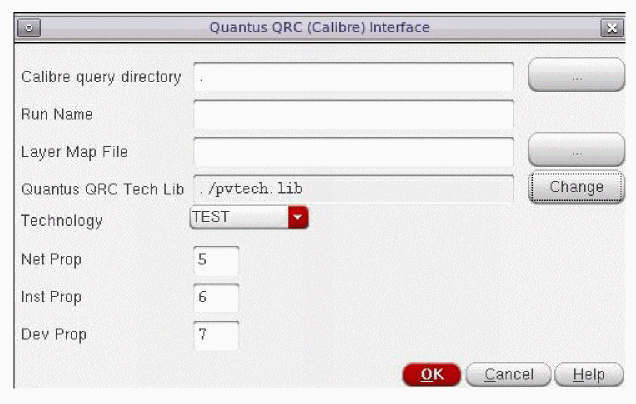Focus the Run Name input field

click(353, 115)
